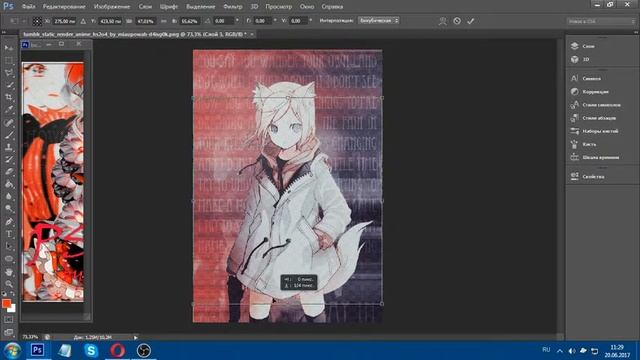
Task: Open OBS from the taskbar
Action: click(144, 350)
